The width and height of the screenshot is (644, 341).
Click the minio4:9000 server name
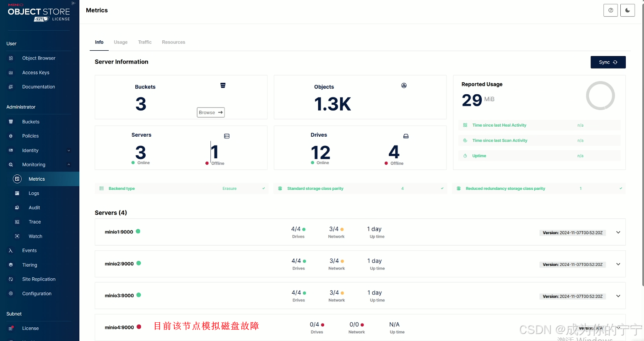119,328
